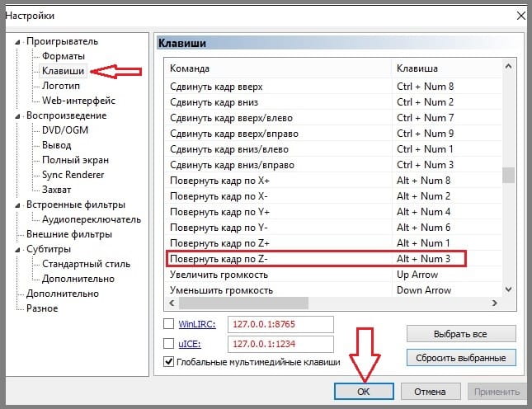Click the Up Arrow key cell
Screen dimensions: 532x409
pyautogui.click(x=417, y=275)
